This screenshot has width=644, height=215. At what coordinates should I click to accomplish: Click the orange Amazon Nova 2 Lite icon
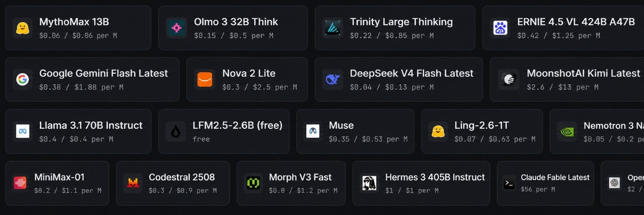(x=204, y=80)
